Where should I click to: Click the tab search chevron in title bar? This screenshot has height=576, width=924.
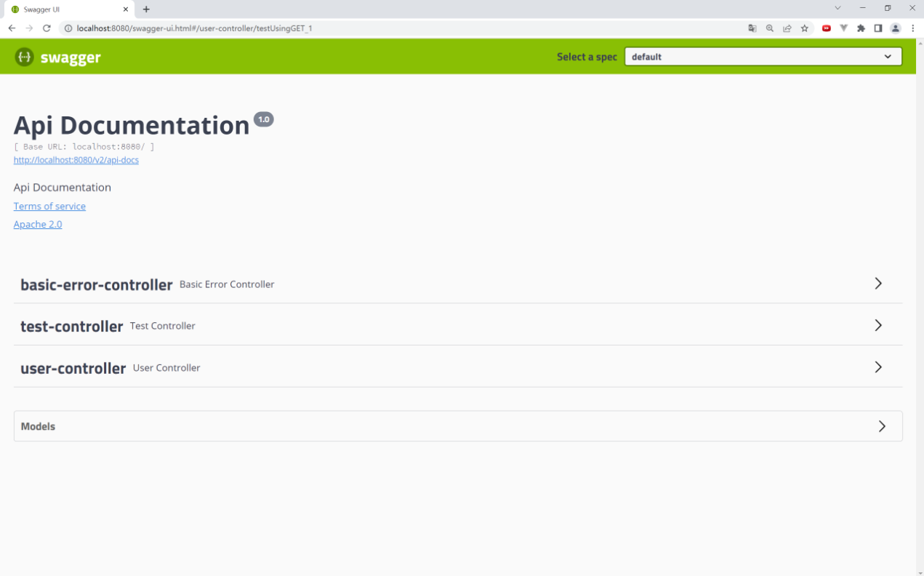pyautogui.click(x=837, y=8)
